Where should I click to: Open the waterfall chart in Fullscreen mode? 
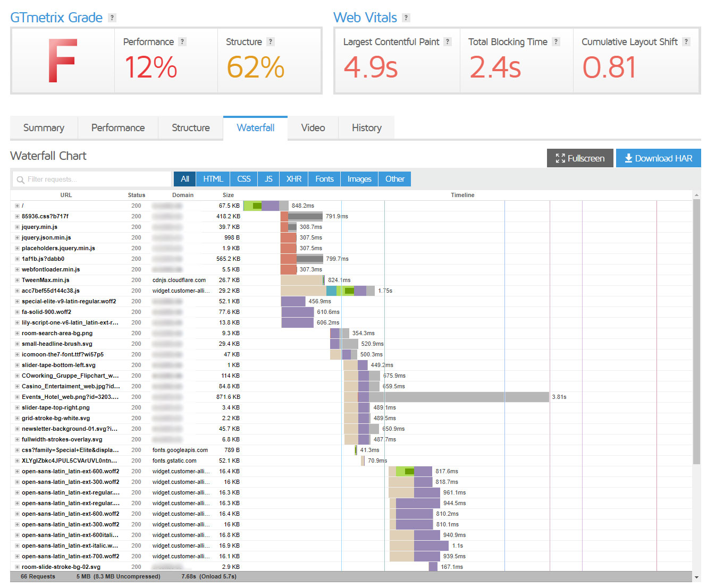point(580,158)
